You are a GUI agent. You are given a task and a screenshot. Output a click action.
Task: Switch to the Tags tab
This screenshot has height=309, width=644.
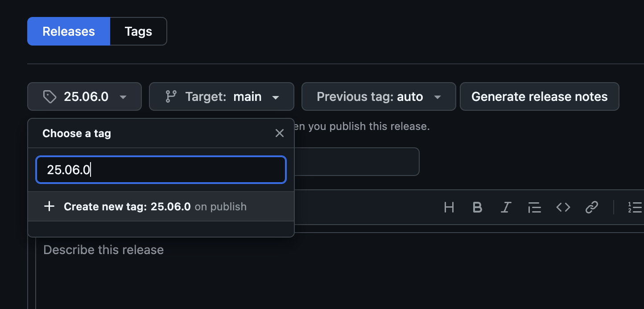(x=138, y=31)
